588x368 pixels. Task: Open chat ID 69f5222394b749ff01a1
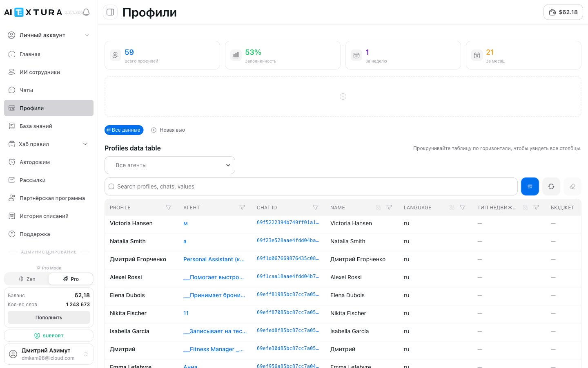click(288, 222)
